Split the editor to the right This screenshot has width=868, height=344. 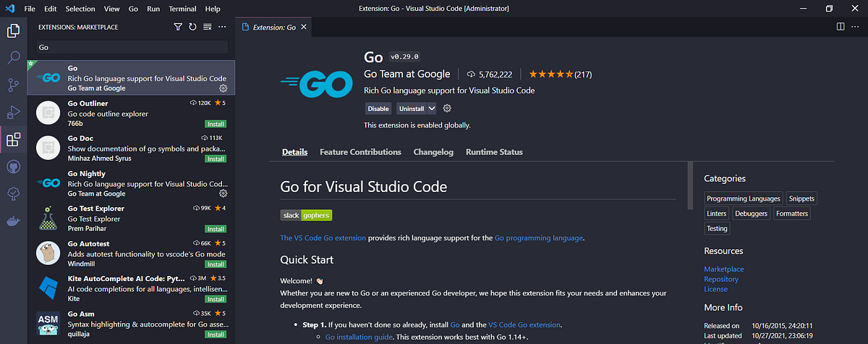[x=841, y=27]
